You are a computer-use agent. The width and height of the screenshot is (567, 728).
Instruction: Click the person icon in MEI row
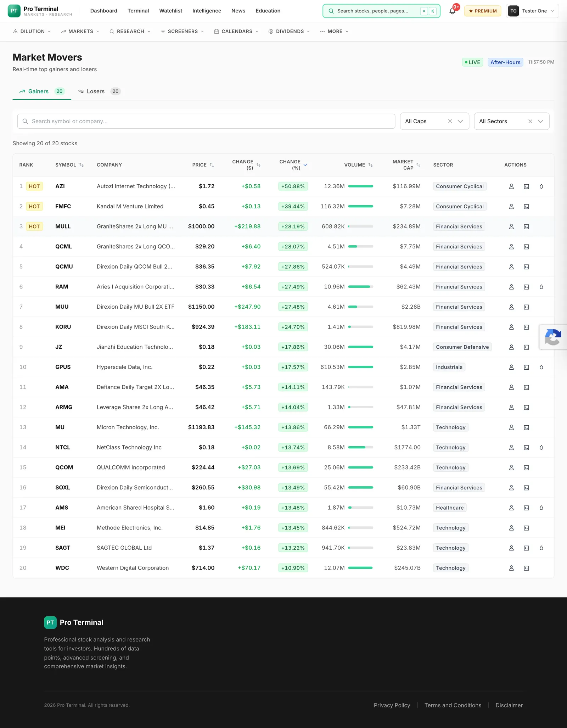(x=511, y=528)
